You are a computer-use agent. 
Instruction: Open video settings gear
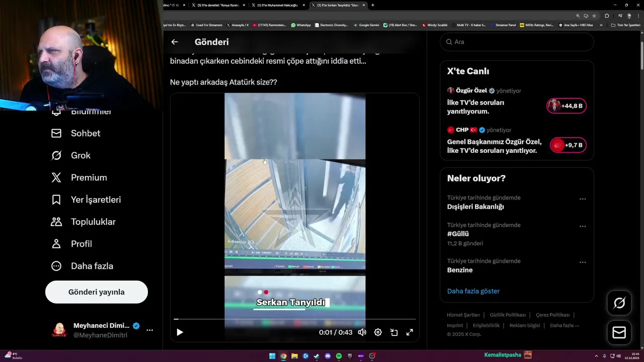(x=378, y=332)
